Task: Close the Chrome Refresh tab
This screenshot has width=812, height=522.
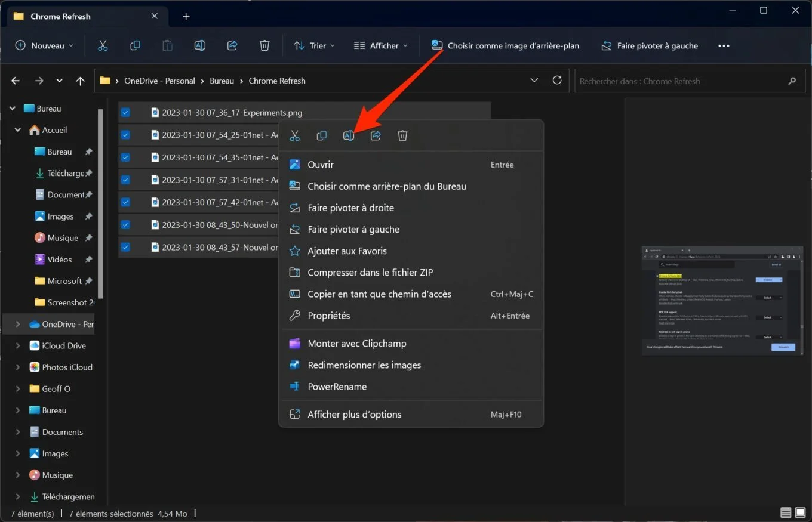Action: click(155, 16)
